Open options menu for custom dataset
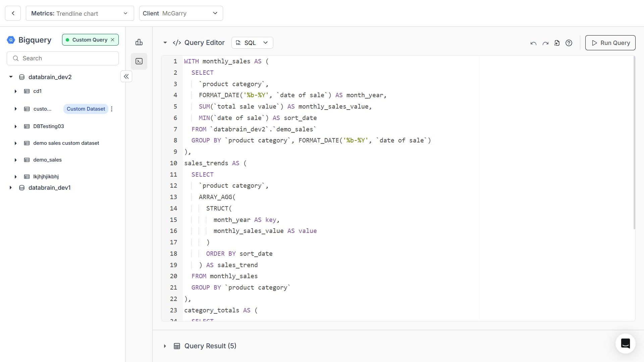The image size is (644, 362). tap(112, 109)
